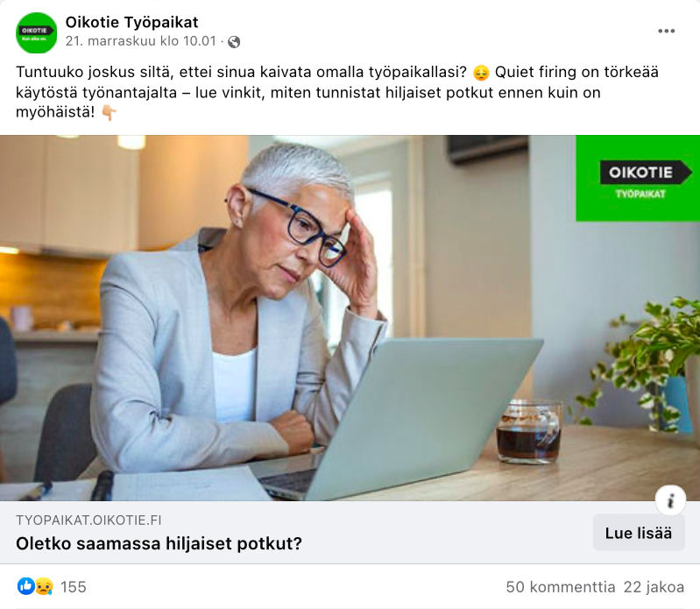Open the post timestamp 21. marraskuu klo 10.01

point(141,41)
